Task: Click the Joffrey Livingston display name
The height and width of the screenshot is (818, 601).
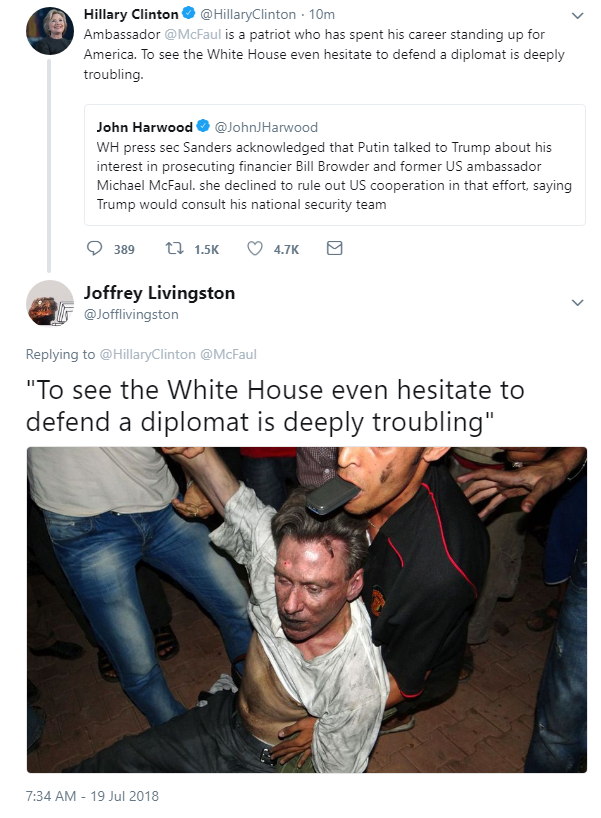Action: [x=159, y=293]
